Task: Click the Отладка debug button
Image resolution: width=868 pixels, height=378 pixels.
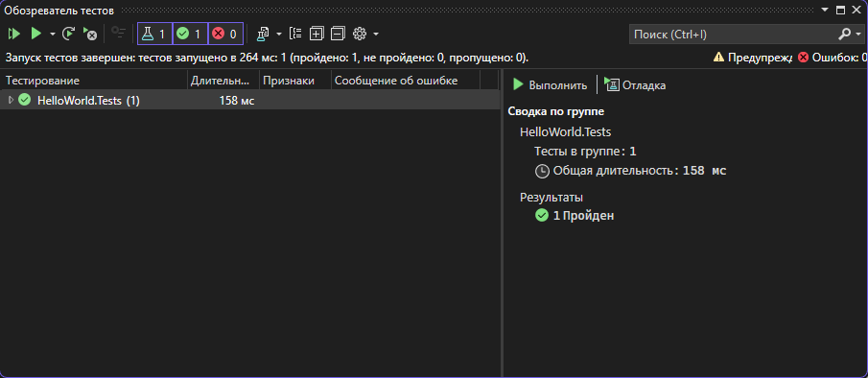Action: pyautogui.click(x=635, y=85)
